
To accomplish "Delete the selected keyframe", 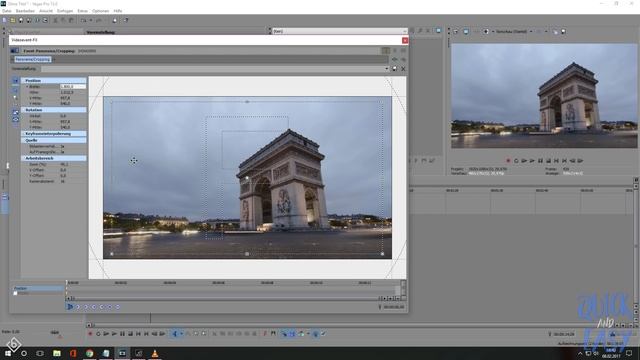I will (x=118, y=307).
